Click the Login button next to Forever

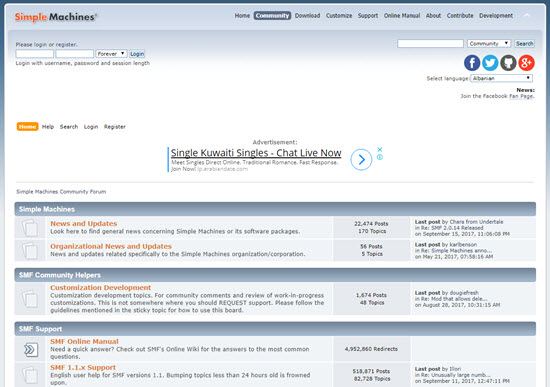click(137, 54)
